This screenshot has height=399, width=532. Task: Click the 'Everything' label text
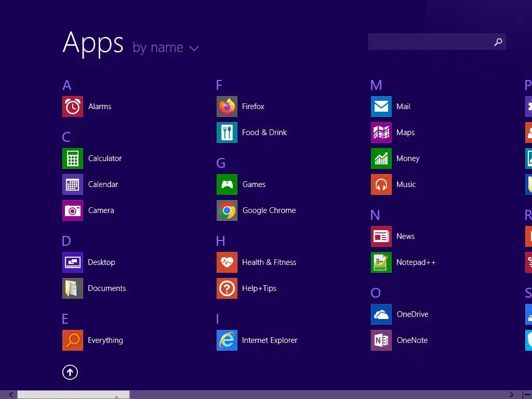(105, 341)
